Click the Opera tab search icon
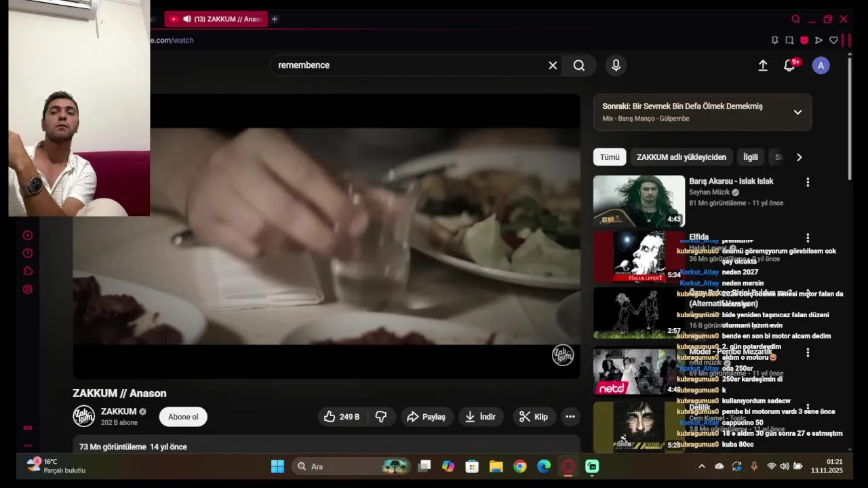The height and width of the screenshot is (488, 868). (x=795, y=19)
